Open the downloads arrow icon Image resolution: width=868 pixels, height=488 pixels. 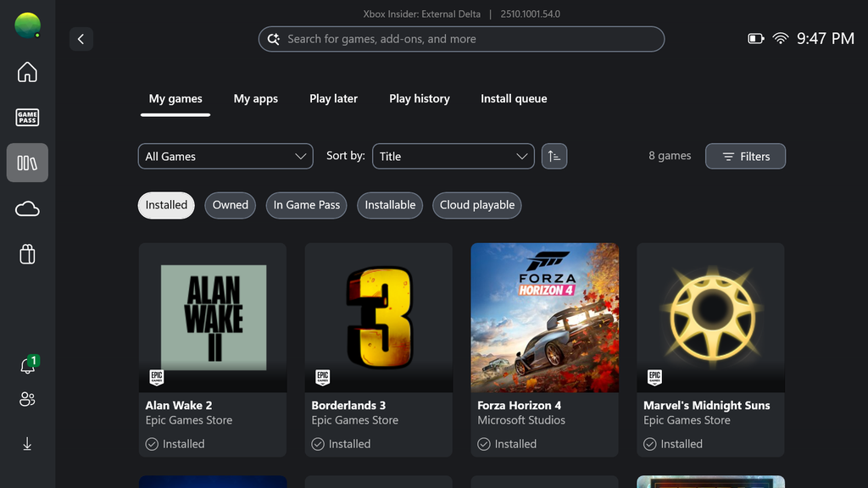[x=27, y=444]
